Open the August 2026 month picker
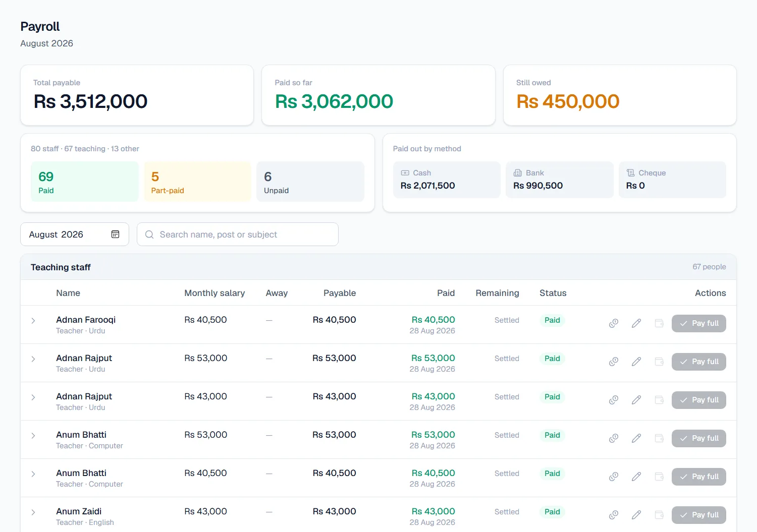 [75, 234]
